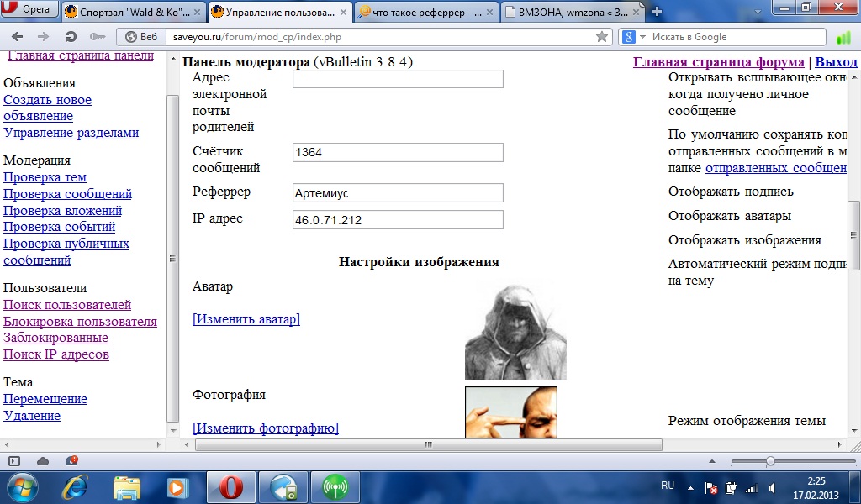Open Поиск пользователей link
Image resolution: width=861 pixels, height=504 pixels.
pyautogui.click(x=67, y=305)
